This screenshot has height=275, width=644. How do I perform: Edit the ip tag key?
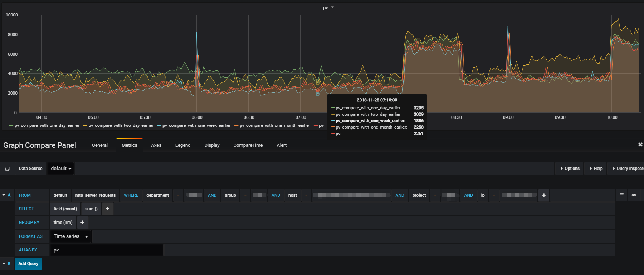pyautogui.click(x=483, y=195)
